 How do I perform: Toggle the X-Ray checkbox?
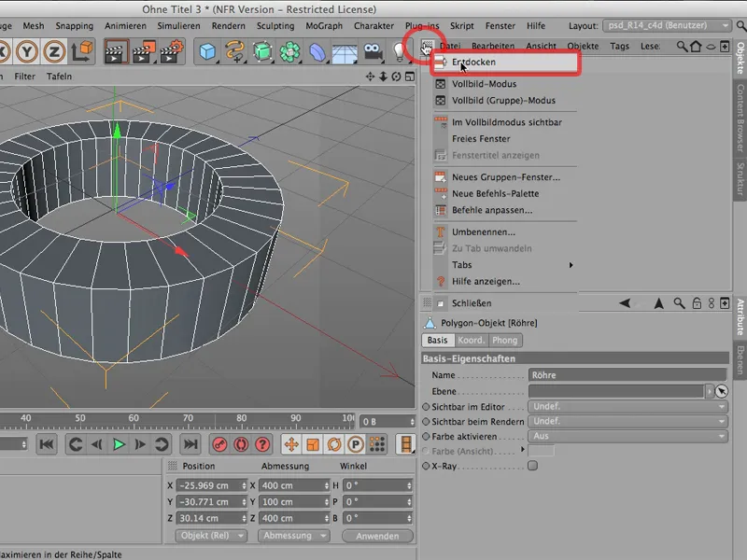coord(532,466)
